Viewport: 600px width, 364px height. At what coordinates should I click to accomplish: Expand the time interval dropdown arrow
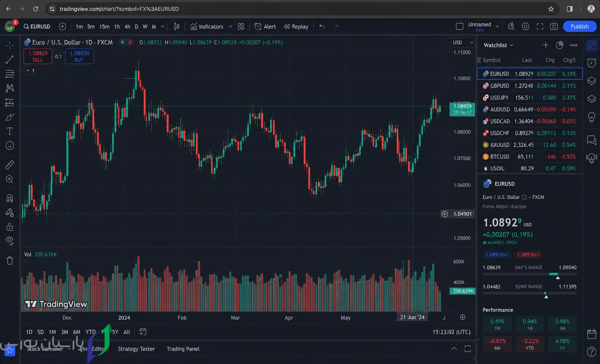click(162, 26)
